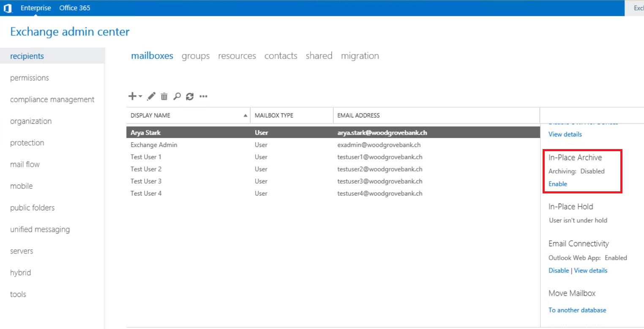The image size is (644, 329).
Task: Select the Arya Stark mailbox row
Action: coord(333,133)
